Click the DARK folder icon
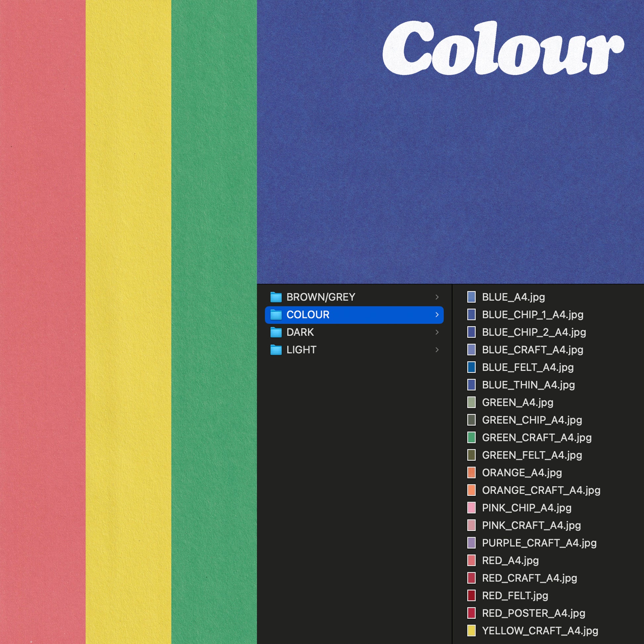Screen dimensions: 644x644 [x=276, y=332]
